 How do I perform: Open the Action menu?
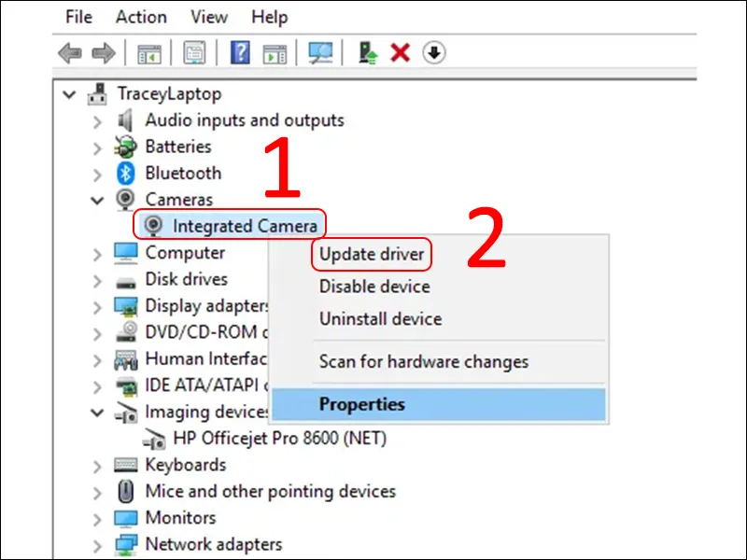139,17
